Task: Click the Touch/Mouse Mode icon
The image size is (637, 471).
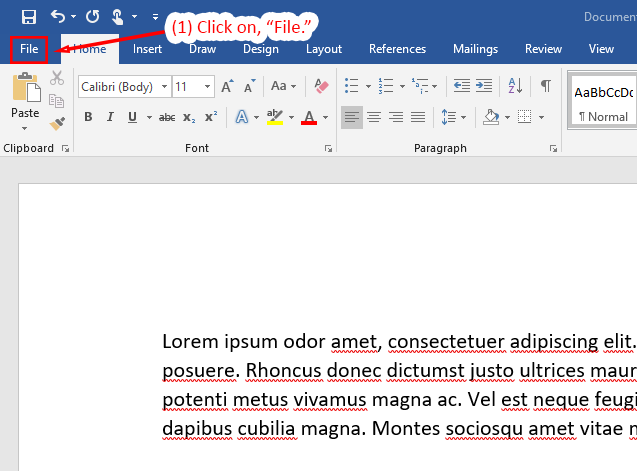Action: [117, 17]
